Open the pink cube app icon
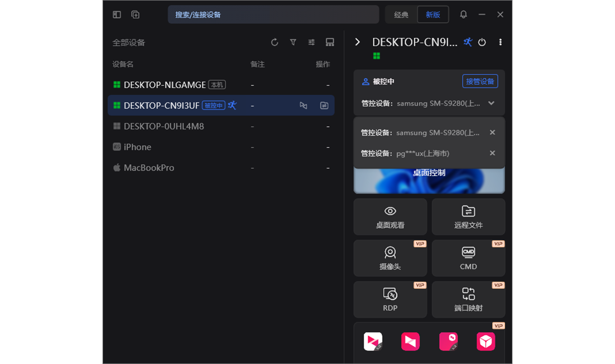This screenshot has width=615, height=364. [x=485, y=341]
